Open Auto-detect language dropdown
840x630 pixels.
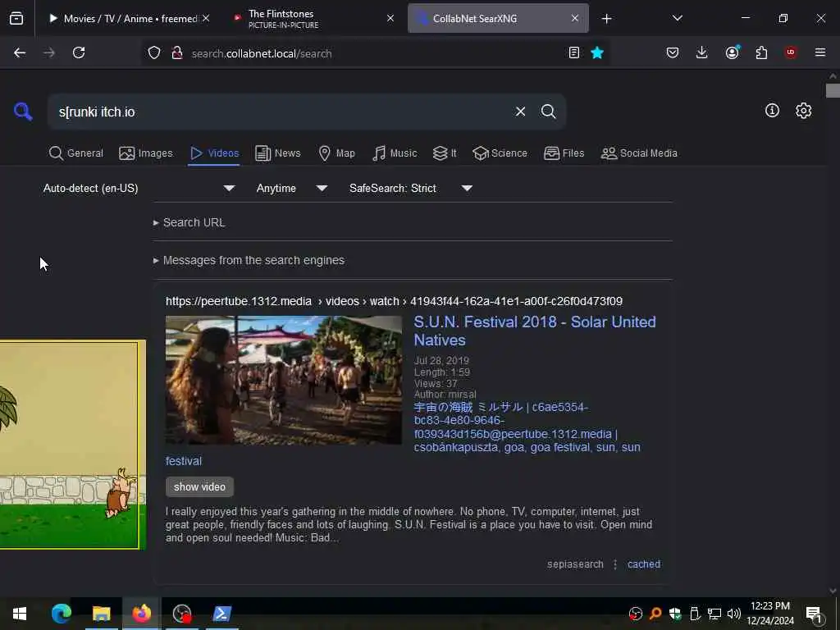click(139, 188)
